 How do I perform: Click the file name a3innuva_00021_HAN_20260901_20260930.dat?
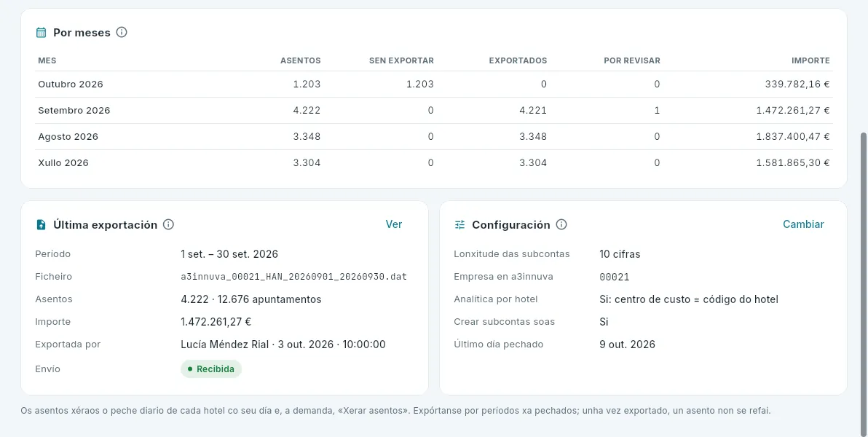click(x=294, y=276)
